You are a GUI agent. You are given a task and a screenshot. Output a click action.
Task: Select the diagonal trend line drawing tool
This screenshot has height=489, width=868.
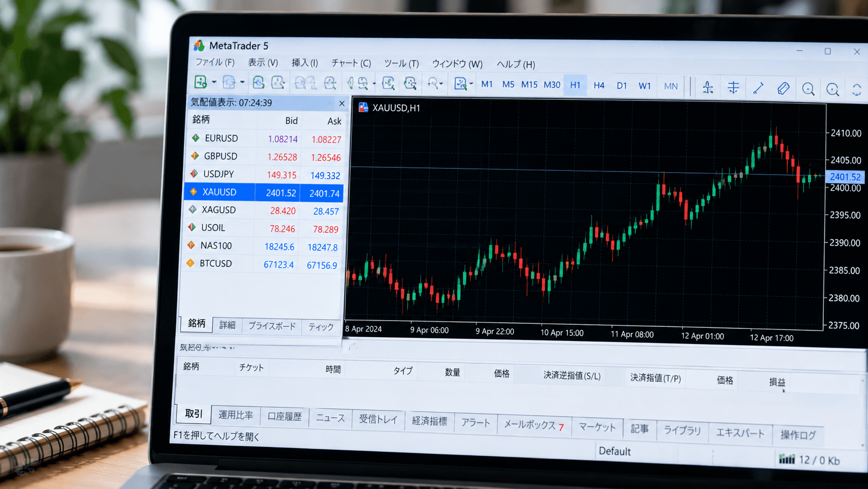point(758,88)
